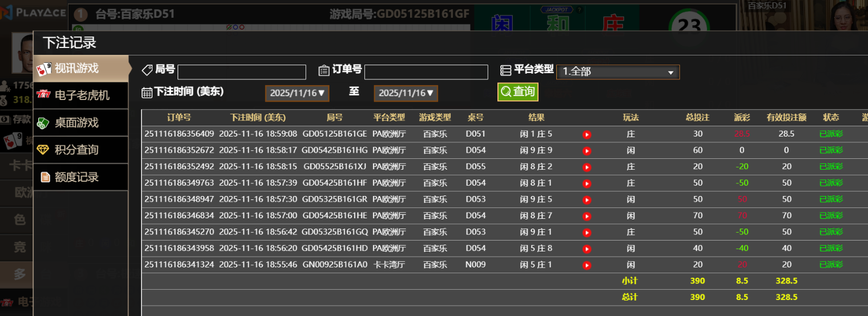Click the calendar icon beside 下注时间
The width and height of the screenshot is (868, 316).
coord(147,93)
